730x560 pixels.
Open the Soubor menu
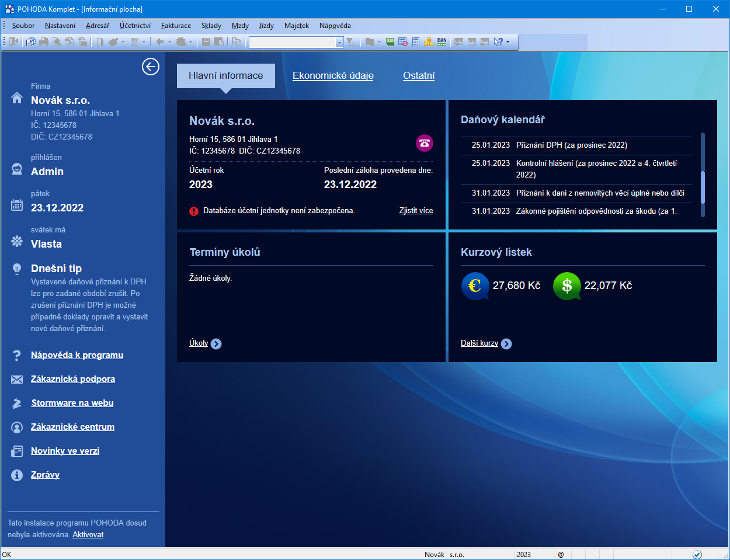point(23,26)
